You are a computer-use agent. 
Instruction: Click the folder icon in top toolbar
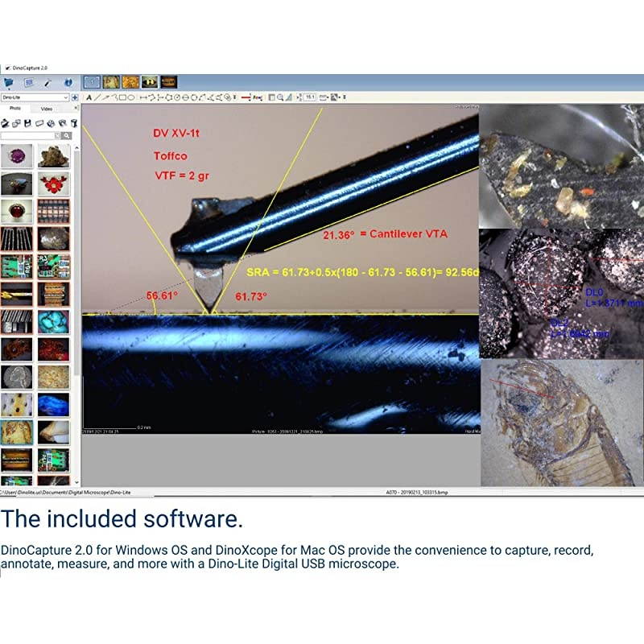[x=9, y=82]
